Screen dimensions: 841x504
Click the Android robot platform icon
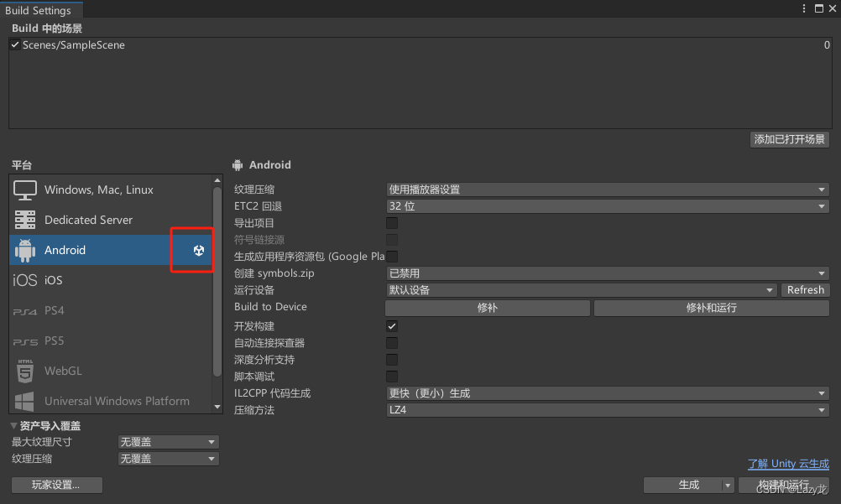(24, 251)
